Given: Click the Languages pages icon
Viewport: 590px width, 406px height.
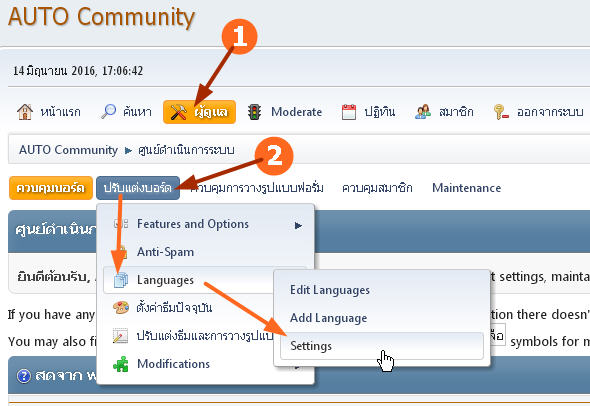Looking at the screenshot, I should point(121,280).
